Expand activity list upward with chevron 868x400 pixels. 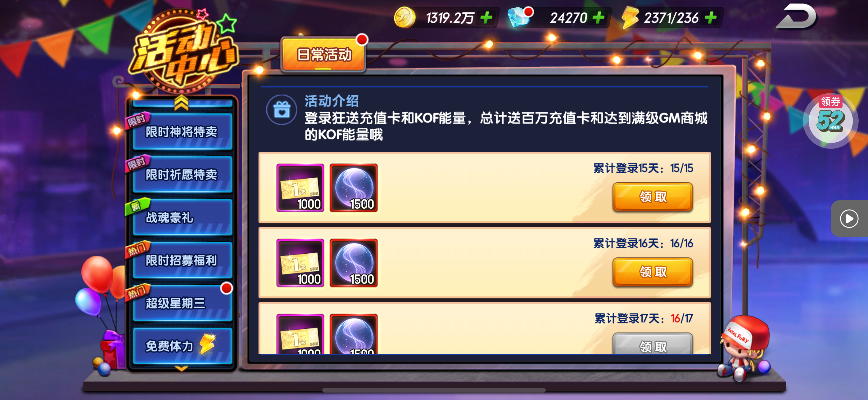click(181, 102)
